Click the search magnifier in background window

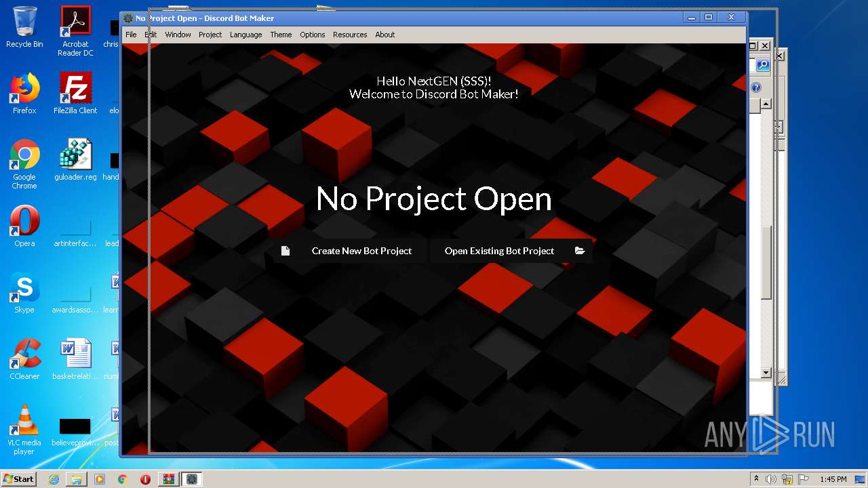(763, 65)
